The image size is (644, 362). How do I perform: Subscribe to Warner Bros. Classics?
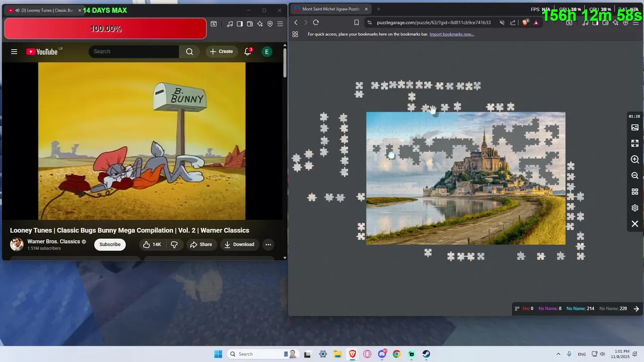pyautogui.click(x=110, y=244)
